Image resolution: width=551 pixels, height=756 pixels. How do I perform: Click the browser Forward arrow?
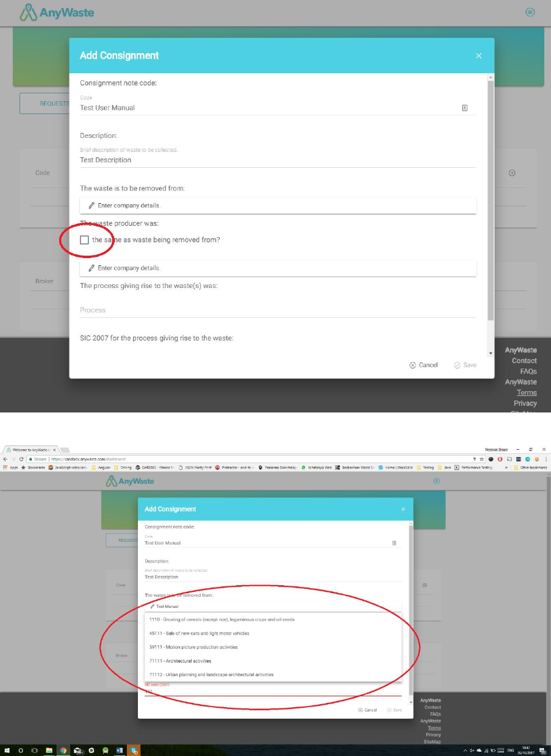click(x=13, y=459)
